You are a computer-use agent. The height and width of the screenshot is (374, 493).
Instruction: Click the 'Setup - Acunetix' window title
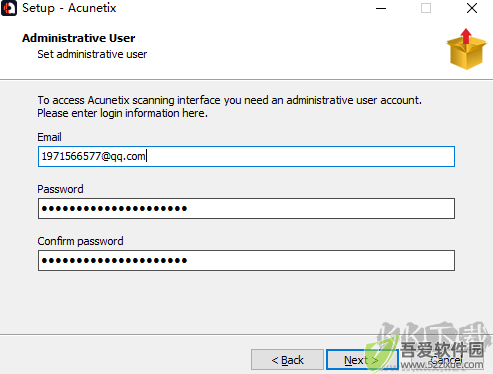pyautogui.click(x=69, y=8)
